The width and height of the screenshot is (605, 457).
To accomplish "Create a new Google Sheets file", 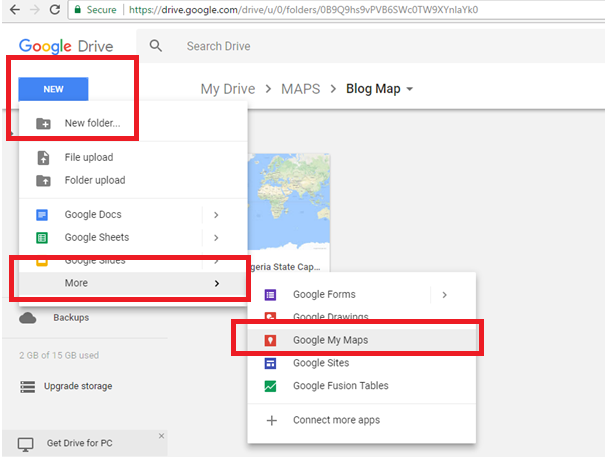I will click(x=97, y=237).
